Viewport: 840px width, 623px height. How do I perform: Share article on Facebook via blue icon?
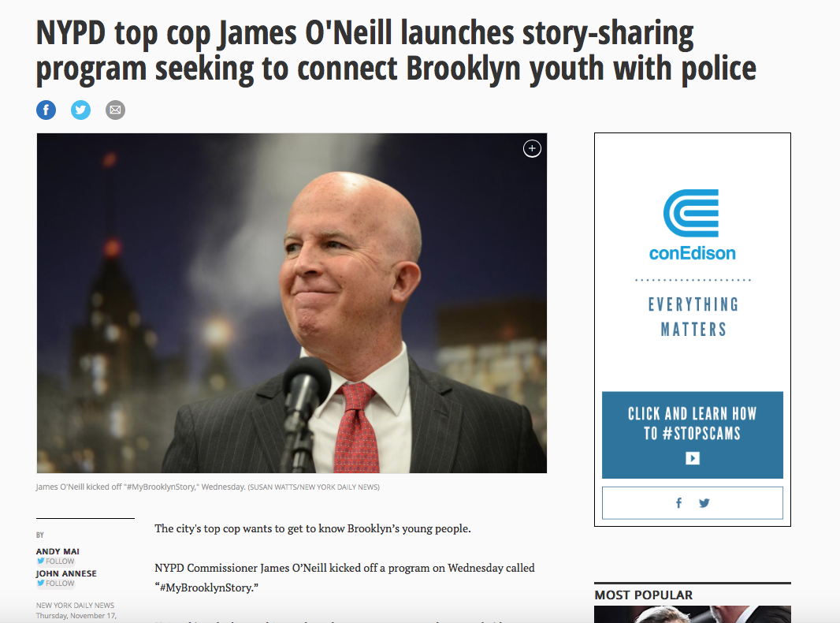click(46, 110)
